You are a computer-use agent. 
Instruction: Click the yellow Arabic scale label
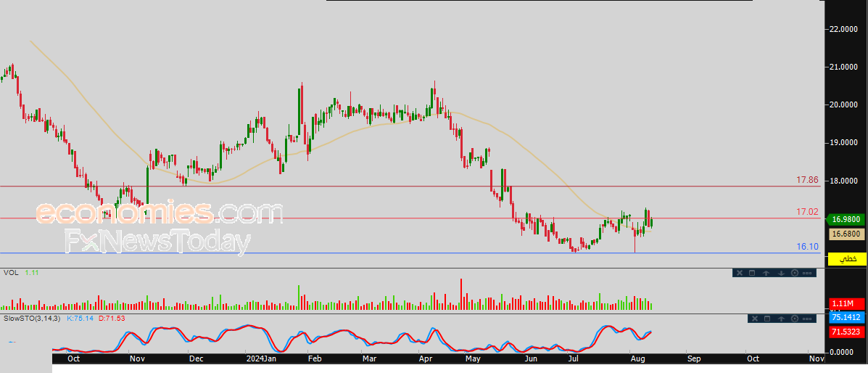point(846,259)
